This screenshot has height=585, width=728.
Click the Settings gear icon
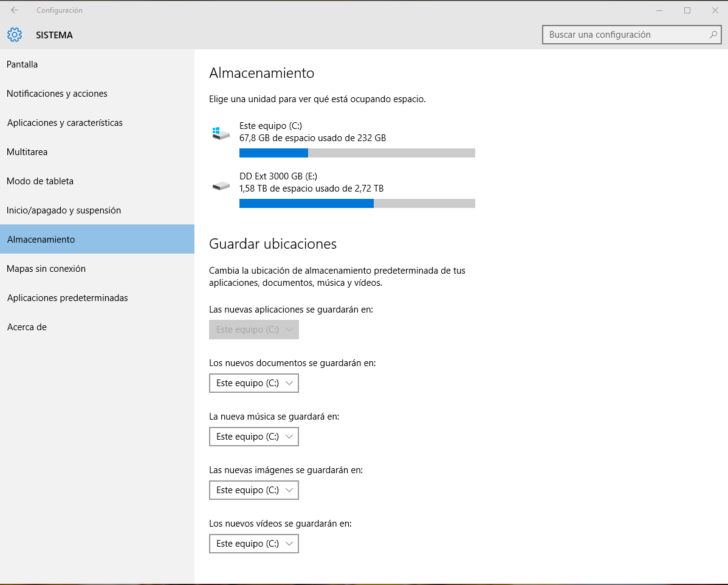tap(14, 35)
